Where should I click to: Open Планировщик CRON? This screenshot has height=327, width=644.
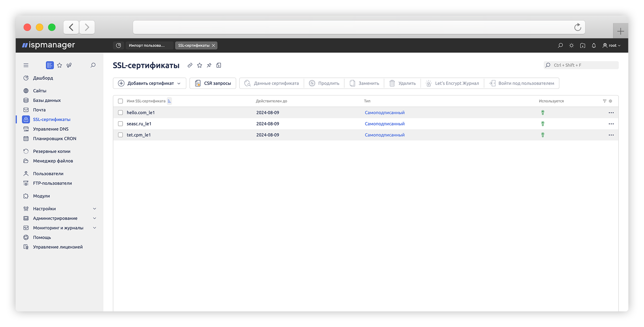click(x=55, y=138)
